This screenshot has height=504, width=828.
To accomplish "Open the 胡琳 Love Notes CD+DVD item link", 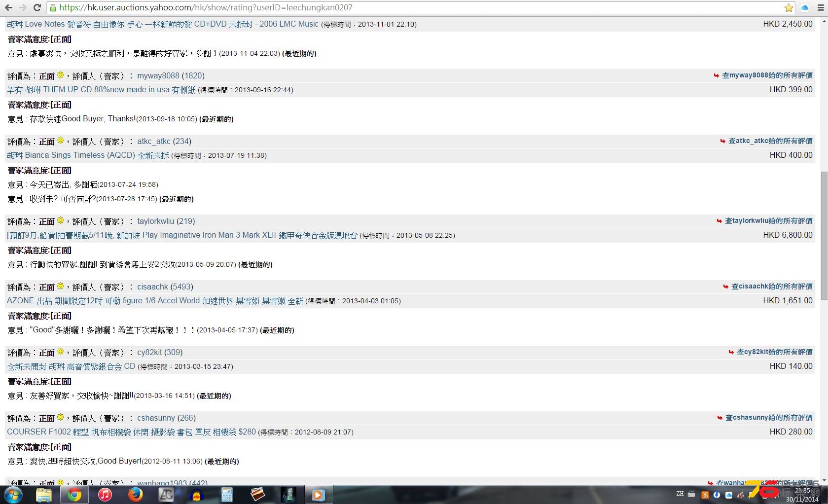I will [x=163, y=24].
